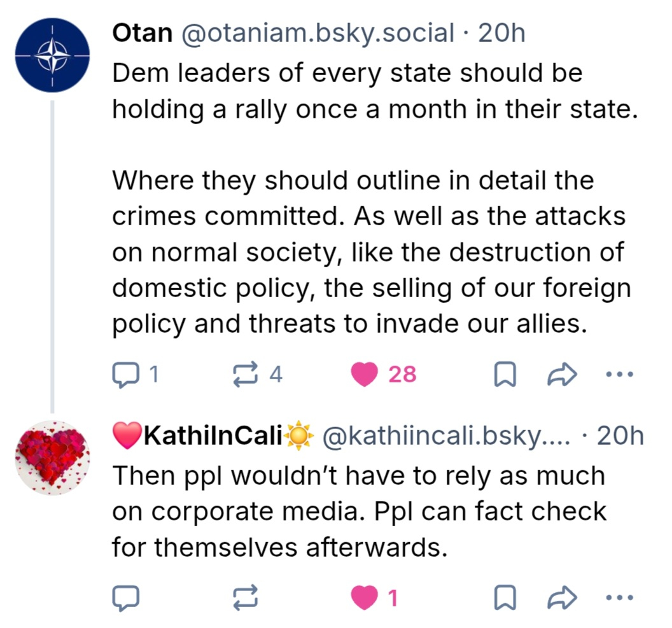Unlike KathiInCali's comment

365,597
